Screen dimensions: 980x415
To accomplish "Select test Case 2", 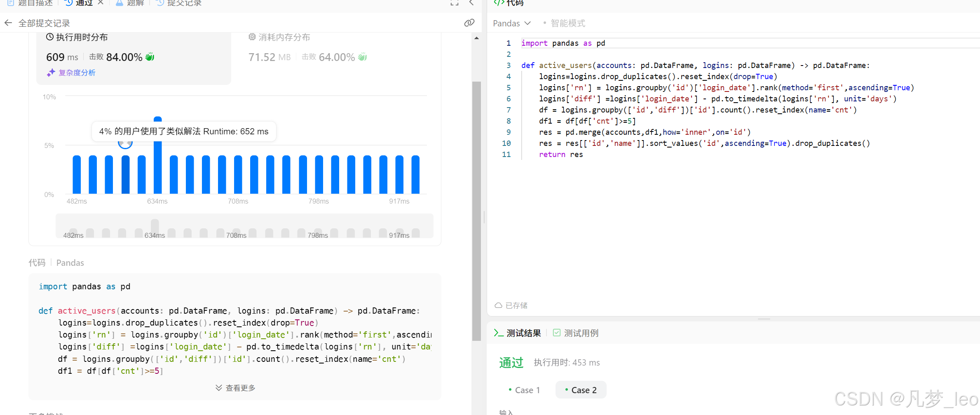I will pyautogui.click(x=581, y=390).
